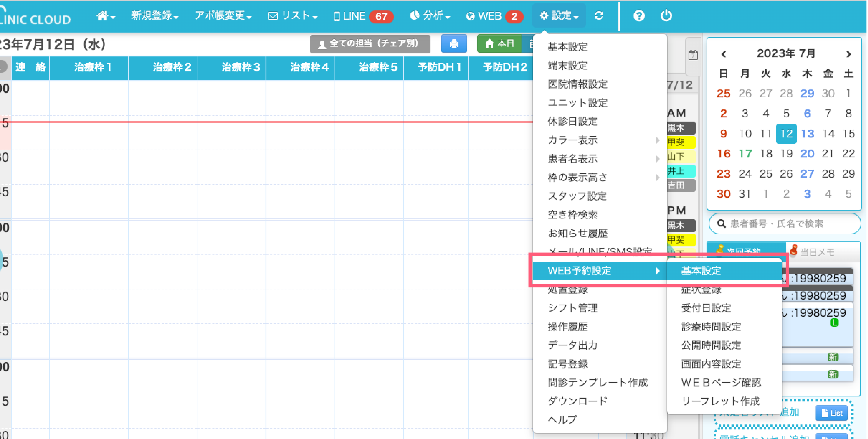Click スタッフ設定 in the settings menu
Screen dimensions: 868x439
click(x=577, y=196)
